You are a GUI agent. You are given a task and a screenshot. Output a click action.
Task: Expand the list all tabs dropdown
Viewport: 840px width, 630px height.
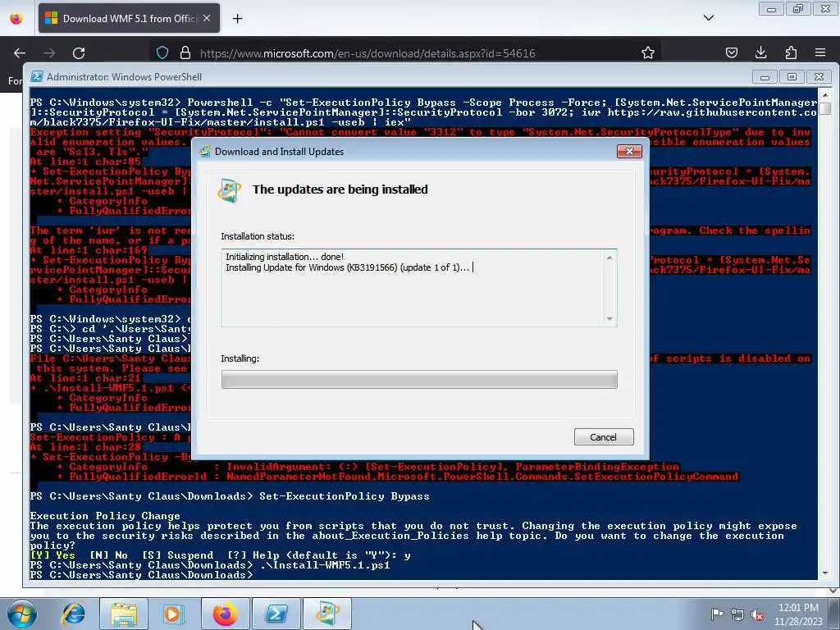(709, 18)
